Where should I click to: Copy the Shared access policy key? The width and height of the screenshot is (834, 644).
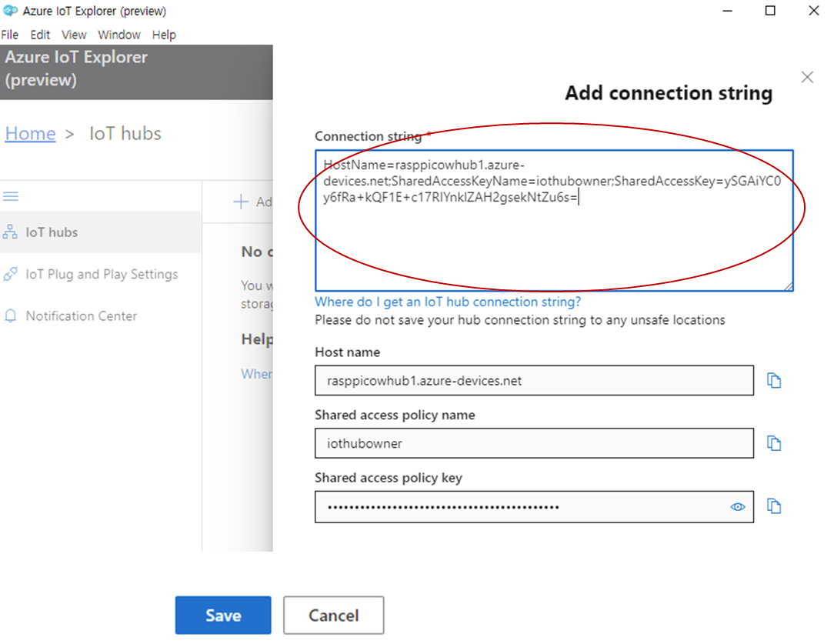click(774, 506)
